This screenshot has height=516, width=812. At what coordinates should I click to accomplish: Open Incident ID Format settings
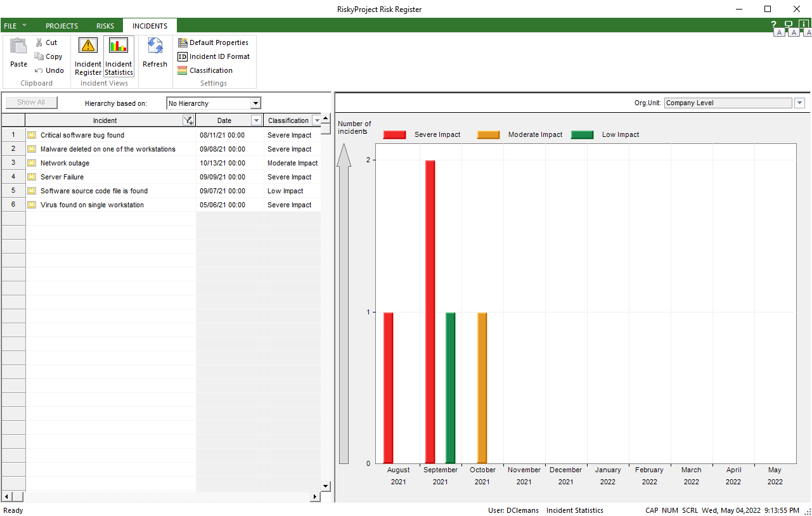[x=214, y=56]
